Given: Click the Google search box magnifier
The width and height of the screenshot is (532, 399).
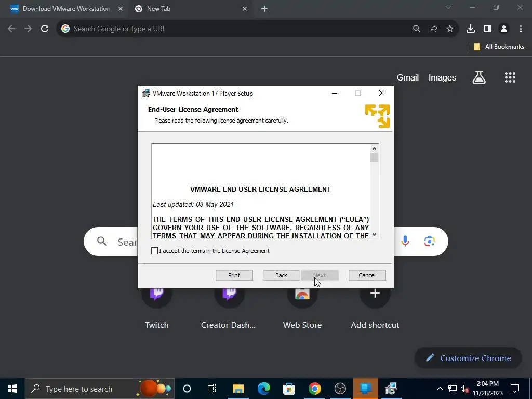Looking at the screenshot, I should (x=102, y=241).
